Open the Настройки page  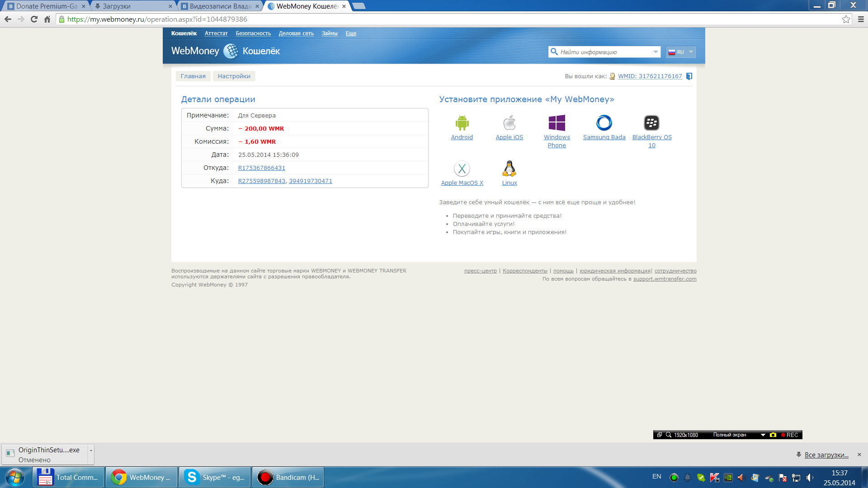tap(234, 76)
